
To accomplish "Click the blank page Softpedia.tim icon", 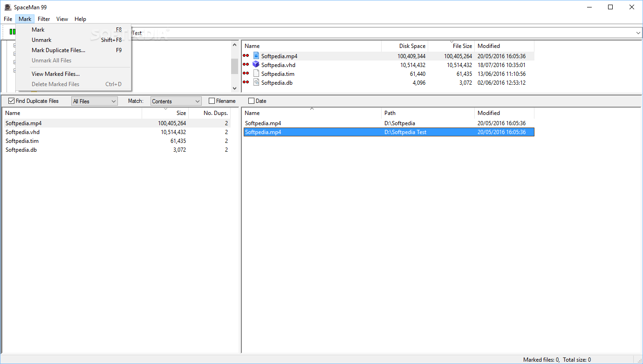I will tap(256, 74).
